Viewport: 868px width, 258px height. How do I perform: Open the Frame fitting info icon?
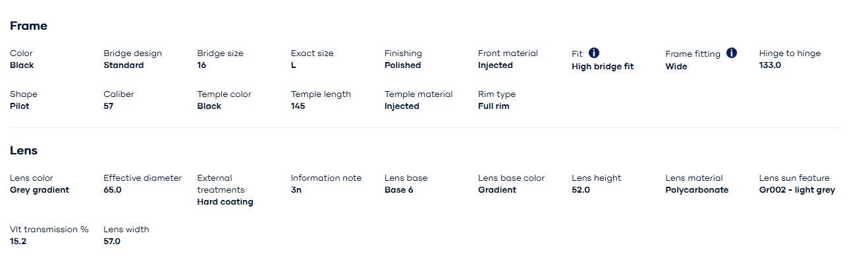click(x=732, y=53)
